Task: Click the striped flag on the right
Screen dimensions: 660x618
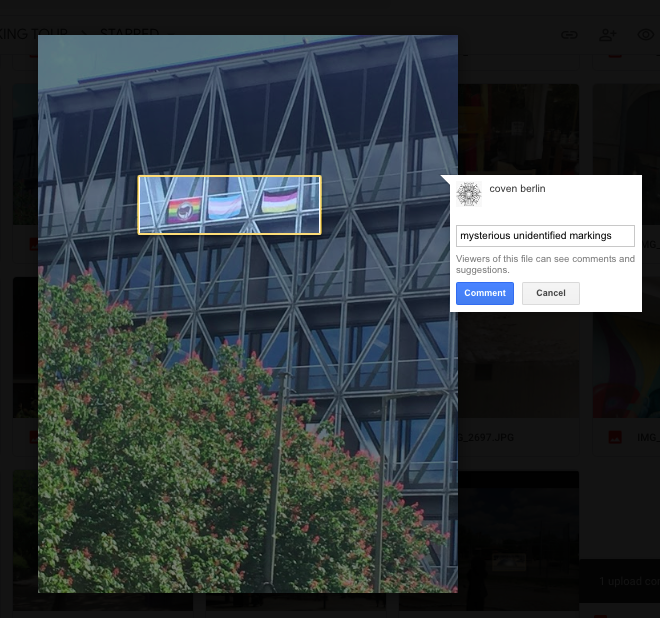Action: pyautogui.click(x=280, y=203)
